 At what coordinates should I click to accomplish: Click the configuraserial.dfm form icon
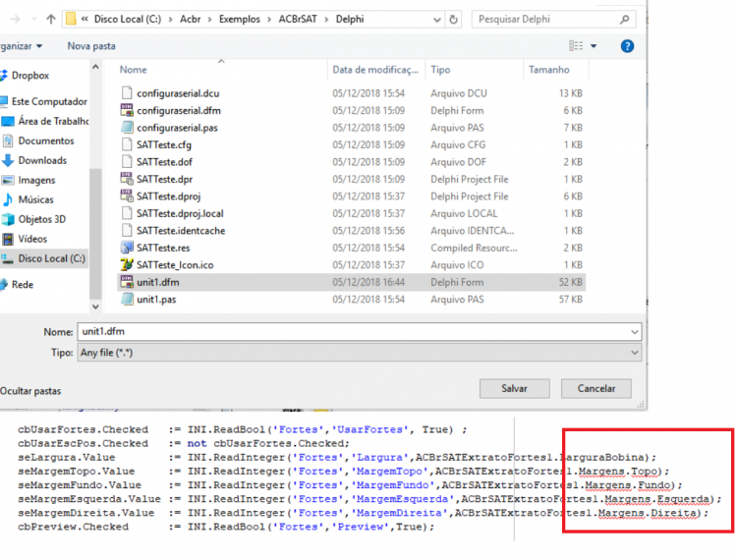(127, 110)
